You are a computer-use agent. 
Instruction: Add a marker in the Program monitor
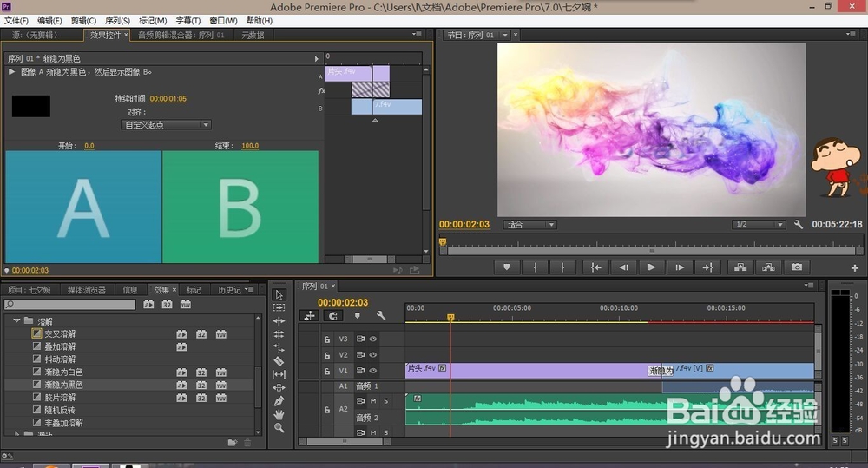507,267
